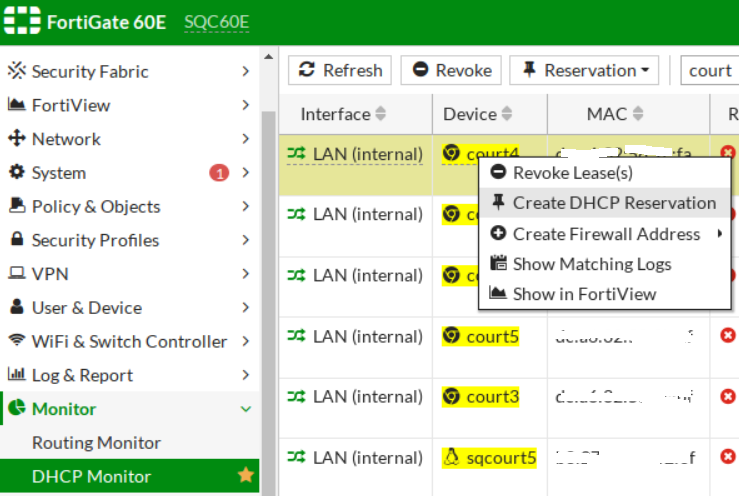Image resolution: width=739 pixels, height=496 pixels.
Task: Click the search field containing court
Action: [x=710, y=70]
